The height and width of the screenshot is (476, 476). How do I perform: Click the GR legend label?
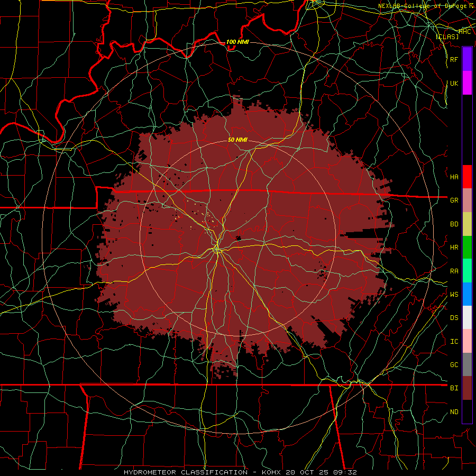tap(454, 200)
